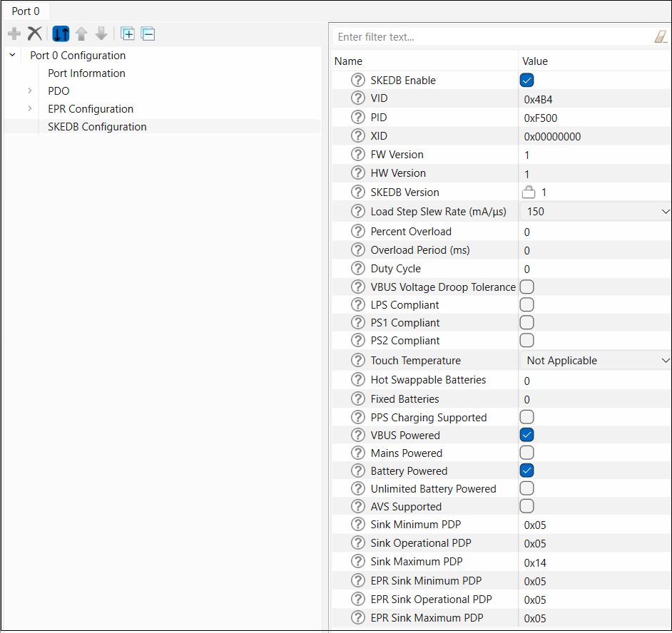Open the Touch Temperature dropdown
Viewport: 672px width, 633px height.
click(596, 361)
